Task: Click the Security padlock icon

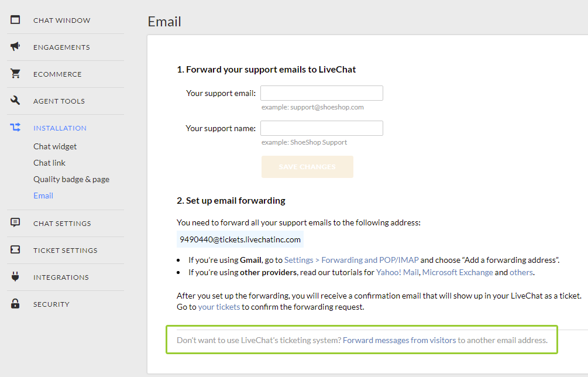Action: (x=15, y=304)
